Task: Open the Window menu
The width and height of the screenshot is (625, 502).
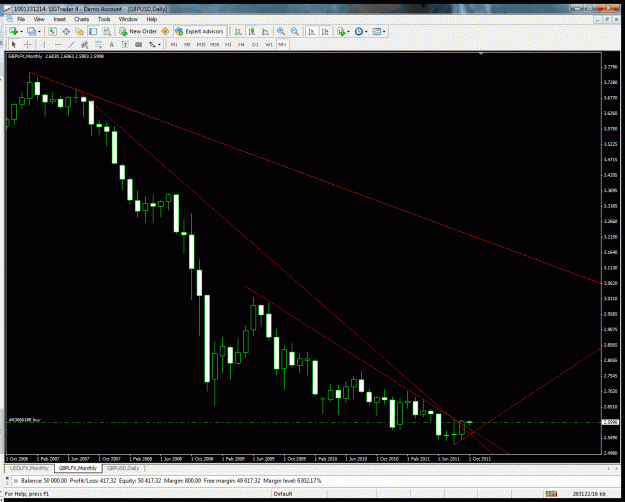Action: tap(128, 19)
